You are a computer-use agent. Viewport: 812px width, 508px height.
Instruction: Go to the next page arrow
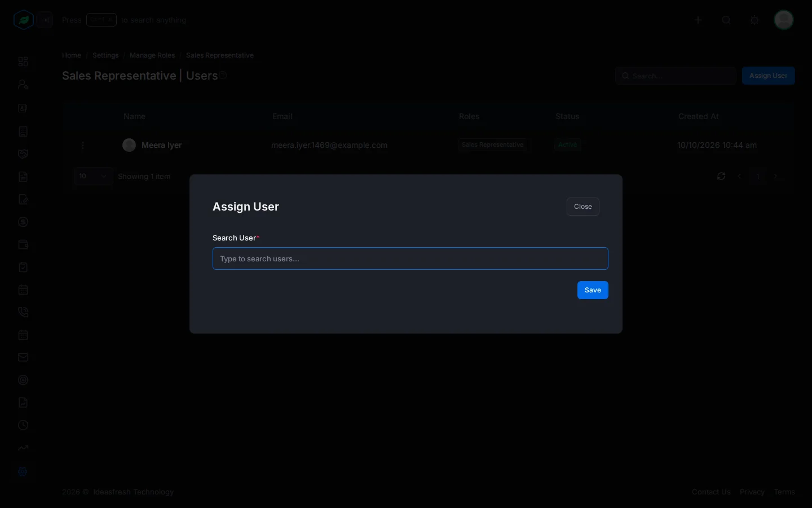click(775, 176)
